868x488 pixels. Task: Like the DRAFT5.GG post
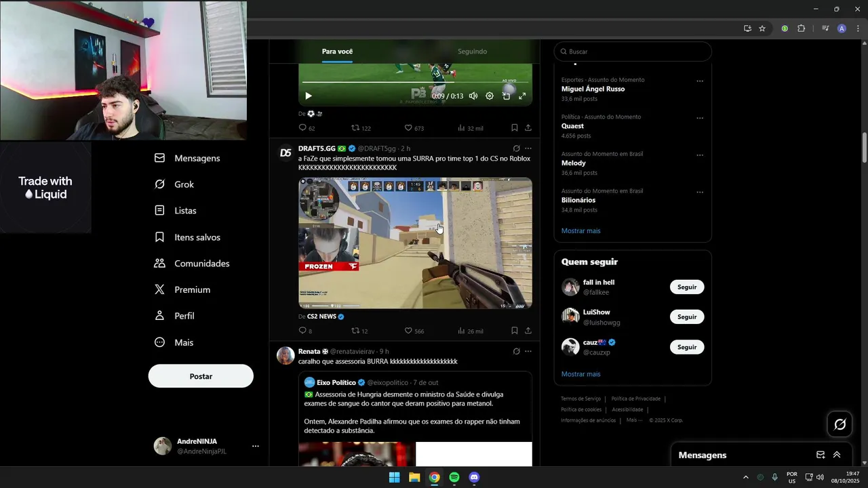tap(414, 331)
